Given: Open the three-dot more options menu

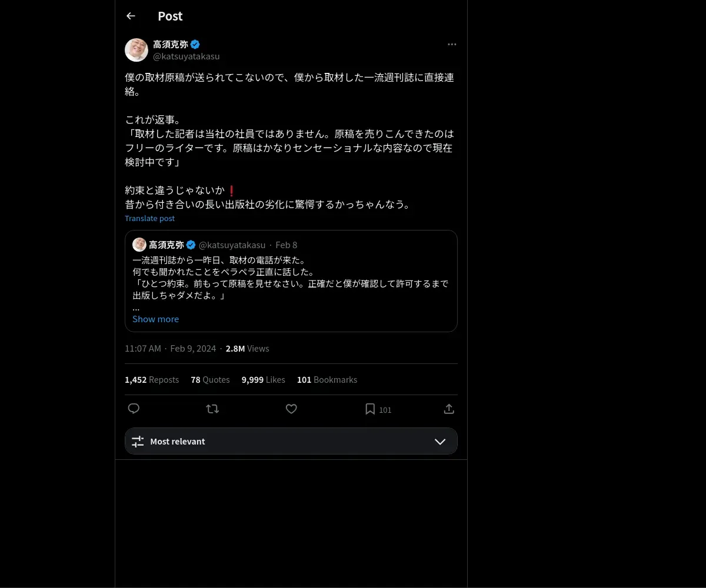Looking at the screenshot, I should click(452, 44).
